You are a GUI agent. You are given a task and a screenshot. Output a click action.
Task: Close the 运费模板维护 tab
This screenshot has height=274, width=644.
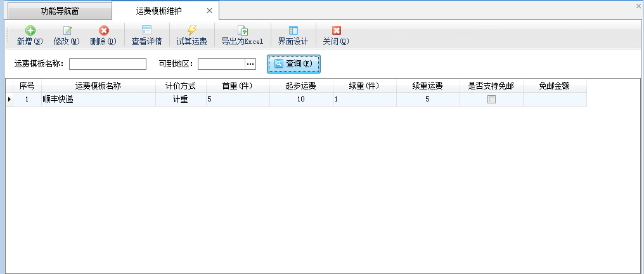[209, 11]
